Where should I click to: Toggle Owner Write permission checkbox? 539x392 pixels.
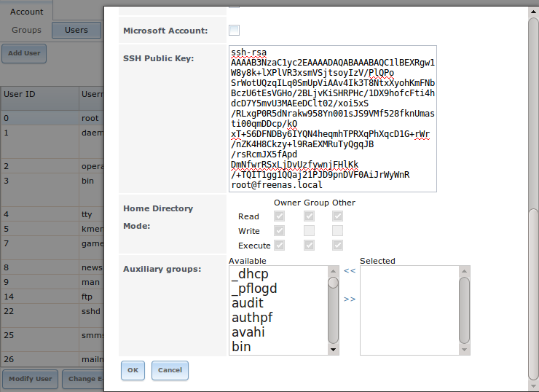pos(279,230)
